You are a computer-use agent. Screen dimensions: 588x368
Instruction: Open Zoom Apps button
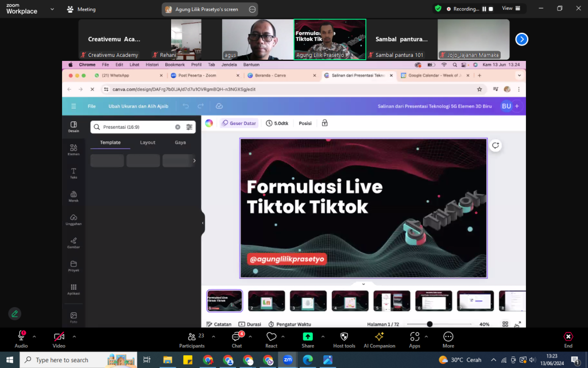[415, 340]
